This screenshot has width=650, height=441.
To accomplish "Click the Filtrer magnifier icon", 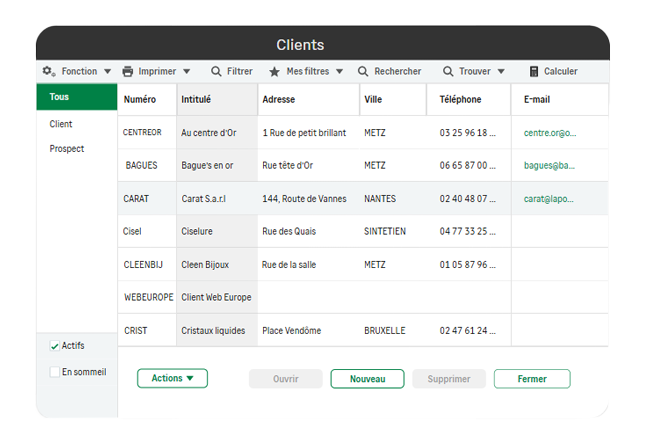I will [216, 72].
